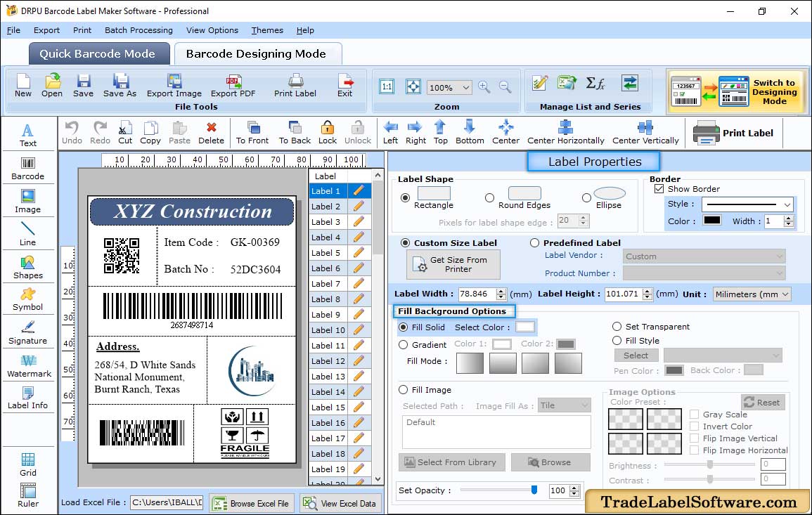Create a New label file
The height and width of the screenshot is (515, 812).
22,86
